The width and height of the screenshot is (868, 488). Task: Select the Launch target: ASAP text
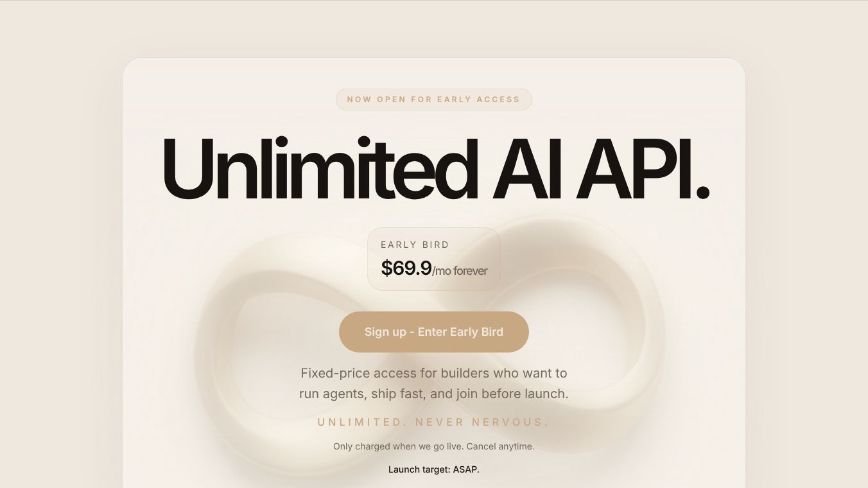[x=433, y=469]
